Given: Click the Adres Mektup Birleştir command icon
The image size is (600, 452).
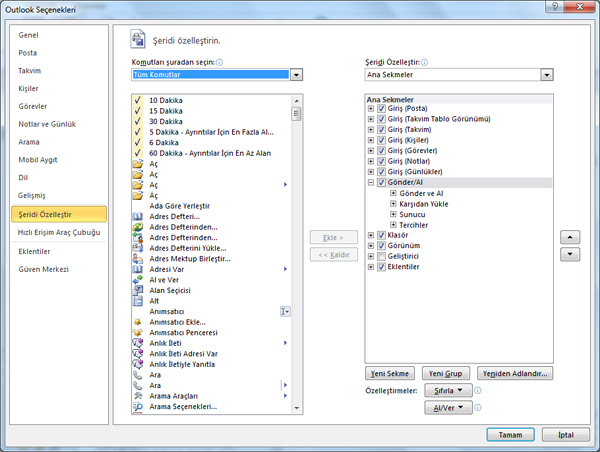Looking at the screenshot, I should [x=138, y=258].
